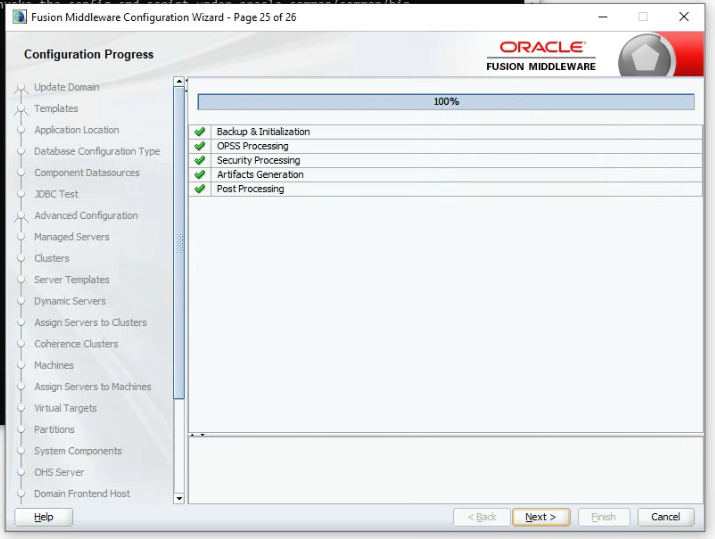Select the Assign Servers to Clusters step

tap(90, 323)
